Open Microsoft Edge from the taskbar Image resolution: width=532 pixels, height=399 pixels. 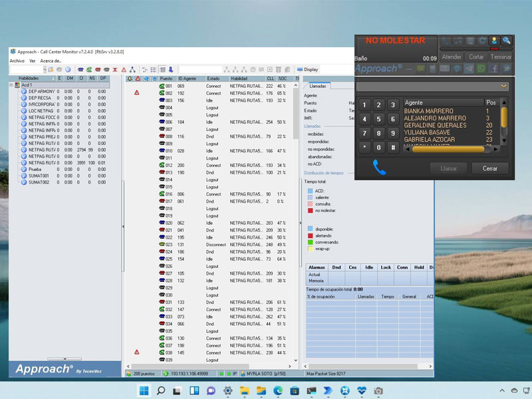(278, 390)
